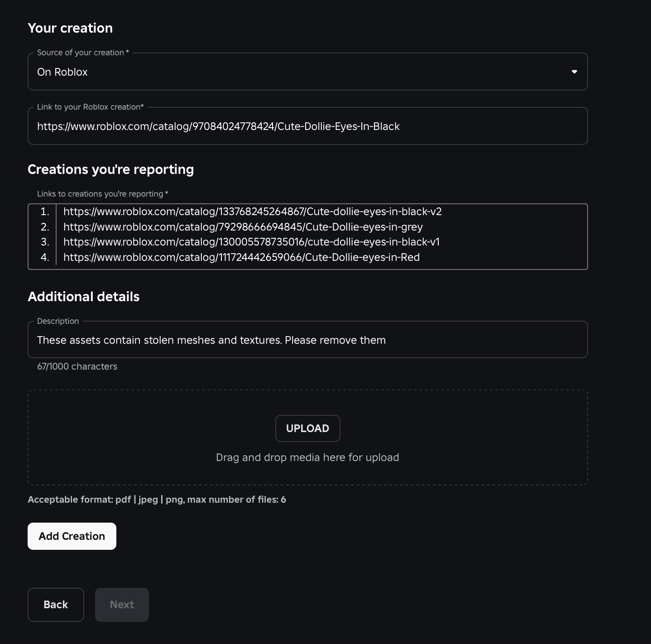Click line number 1 in links list

point(44,211)
